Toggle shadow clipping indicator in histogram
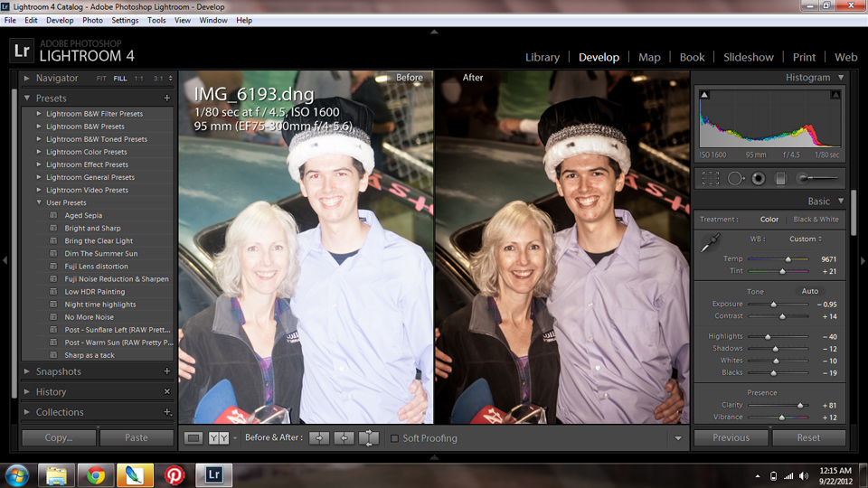The height and width of the screenshot is (488, 868). (705, 95)
